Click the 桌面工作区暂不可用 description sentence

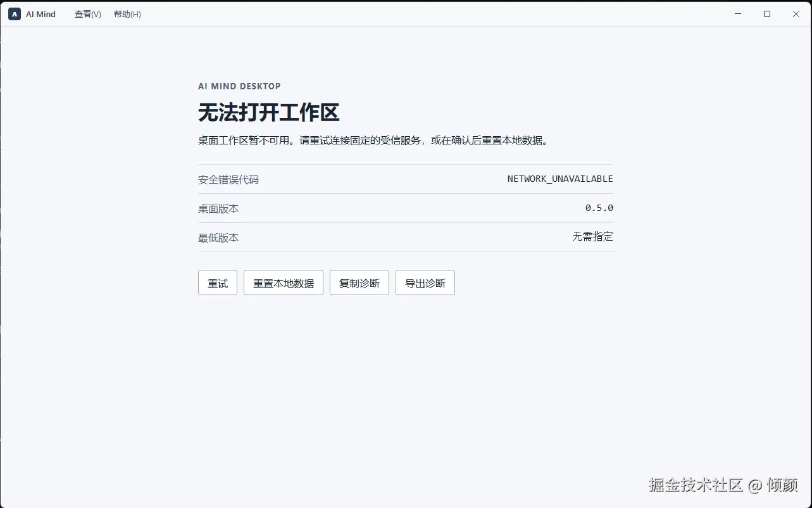click(373, 140)
